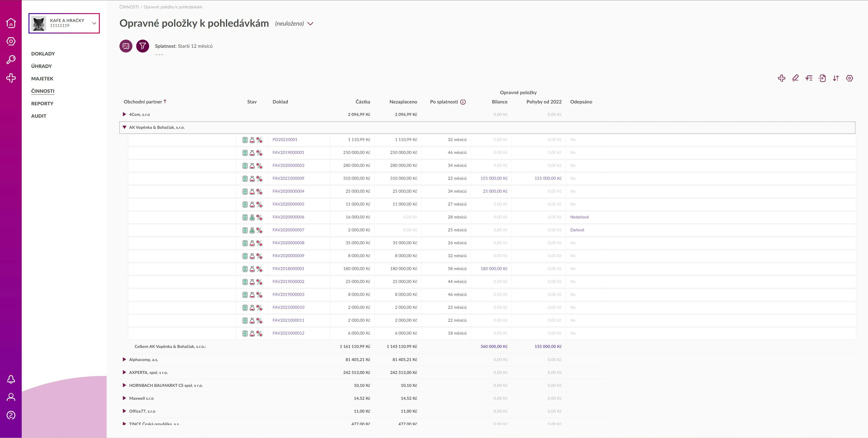The height and width of the screenshot is (438, 868).
Task: Click the home icon in the sidebar
Action: tap(11, 23)
